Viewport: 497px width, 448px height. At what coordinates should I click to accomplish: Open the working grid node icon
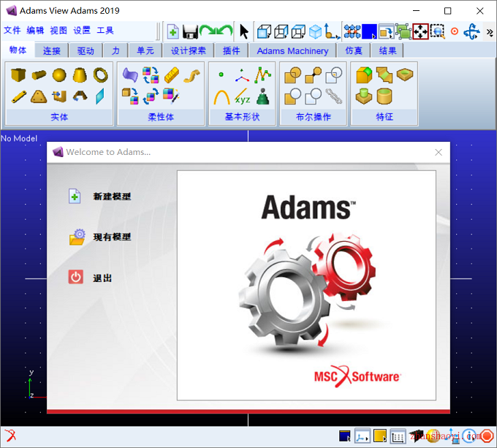[352, 31]
